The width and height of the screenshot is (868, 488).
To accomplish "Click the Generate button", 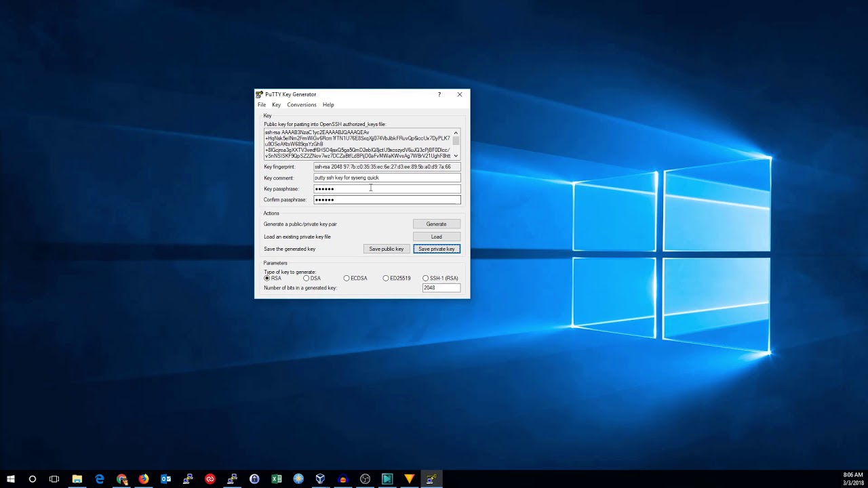I will [437, 224].
